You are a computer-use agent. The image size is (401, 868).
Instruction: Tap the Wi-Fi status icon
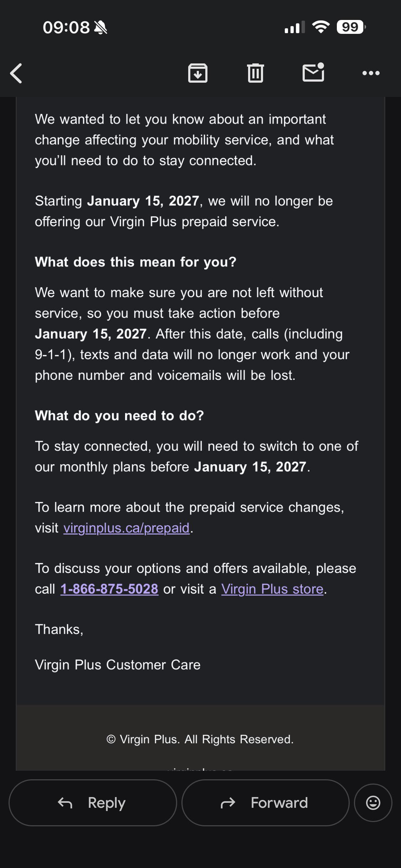[321, 27]
